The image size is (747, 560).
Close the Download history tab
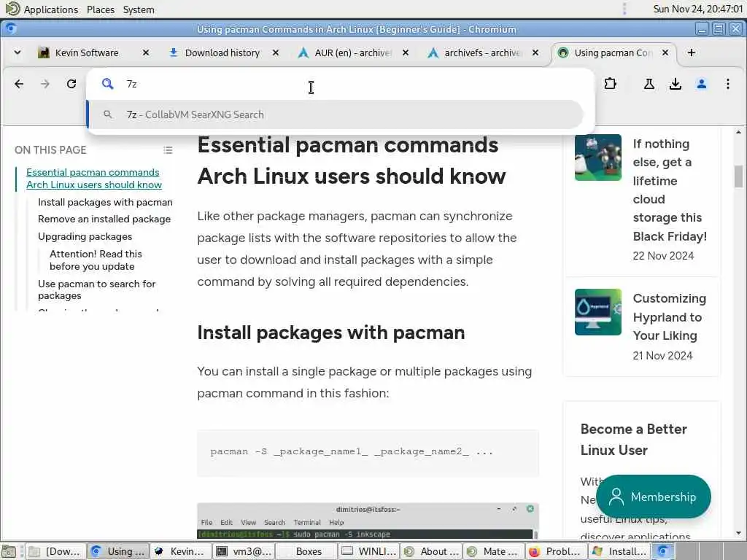[x=275, y=52]
